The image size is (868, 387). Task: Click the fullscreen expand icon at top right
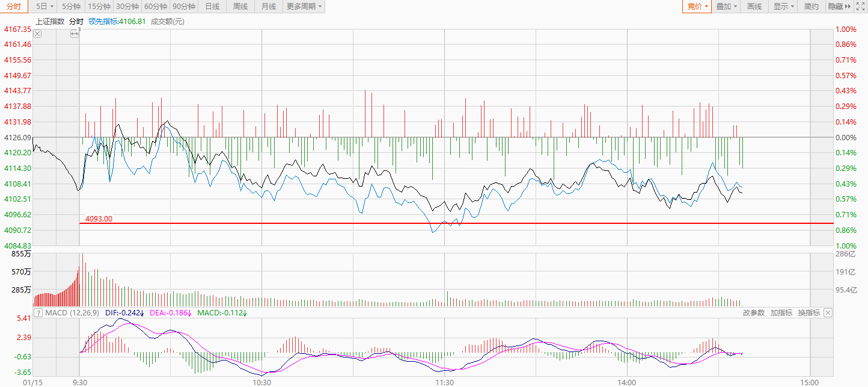pos(859,7)
